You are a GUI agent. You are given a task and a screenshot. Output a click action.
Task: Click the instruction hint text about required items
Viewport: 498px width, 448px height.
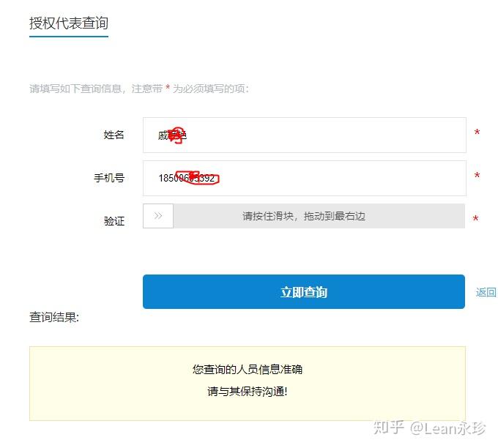pyautogui.click(x=139, y=89)
